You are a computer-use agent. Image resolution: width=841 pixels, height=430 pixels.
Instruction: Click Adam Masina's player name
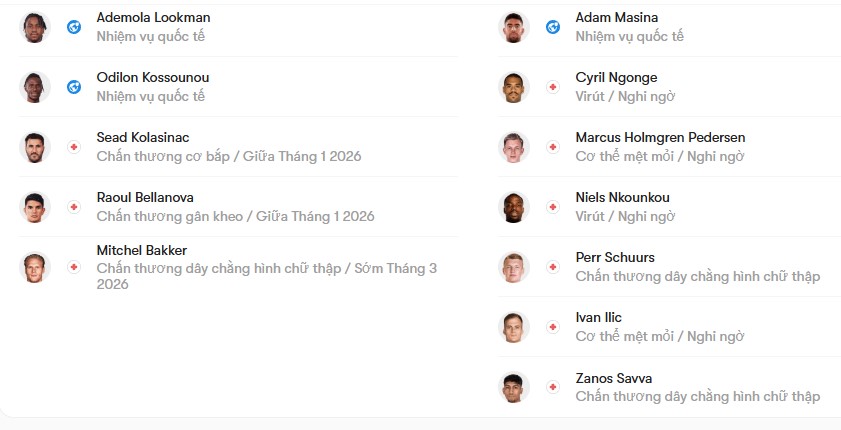(617, 18)
